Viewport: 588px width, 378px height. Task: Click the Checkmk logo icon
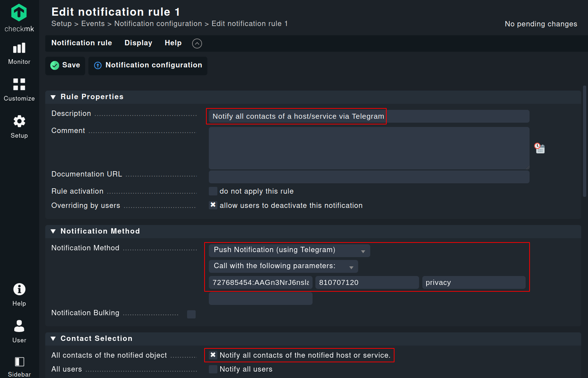[x=19, y=13]
